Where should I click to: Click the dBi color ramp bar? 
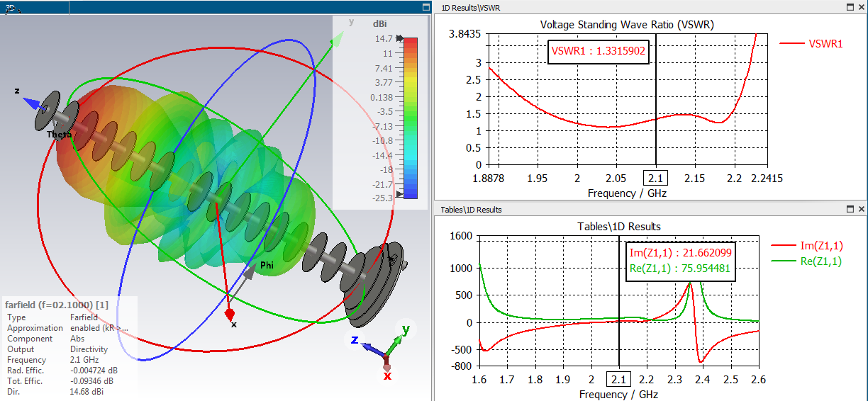pos(411,118)
